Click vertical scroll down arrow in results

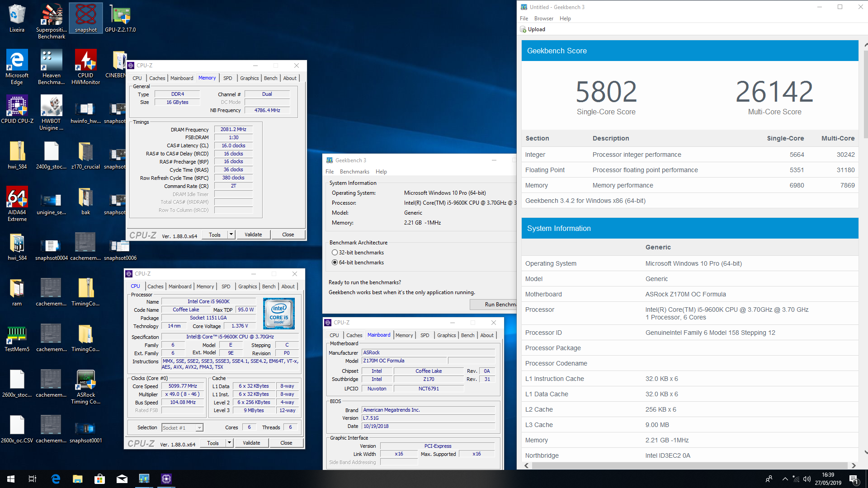865,452
